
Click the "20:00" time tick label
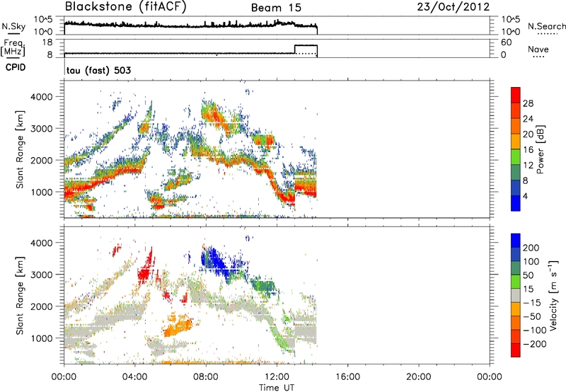[x=419, y=377]
